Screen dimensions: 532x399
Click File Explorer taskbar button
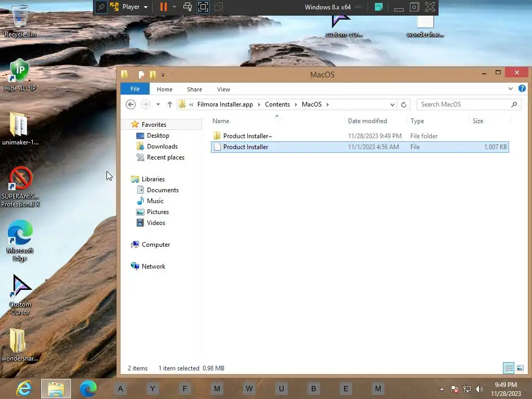point(56,389)
